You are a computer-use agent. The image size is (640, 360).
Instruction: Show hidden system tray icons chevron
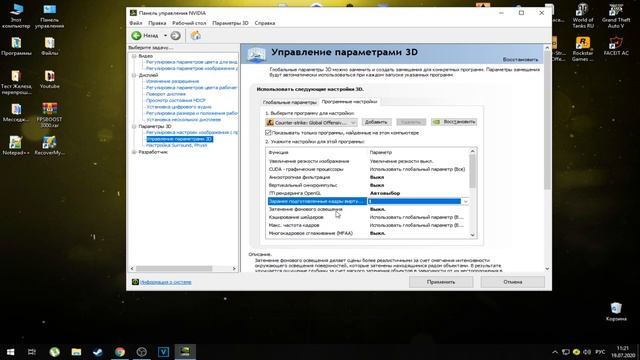(555, 352)
